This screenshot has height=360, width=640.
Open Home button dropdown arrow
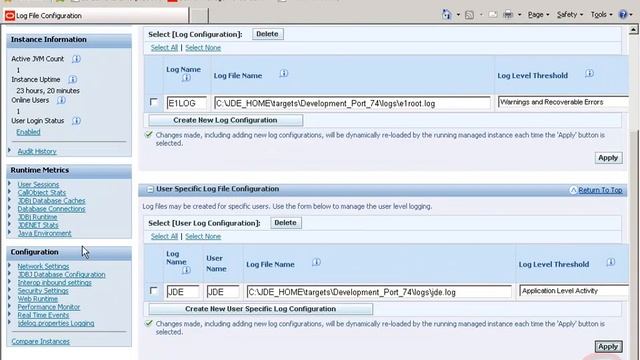point(458,15)
